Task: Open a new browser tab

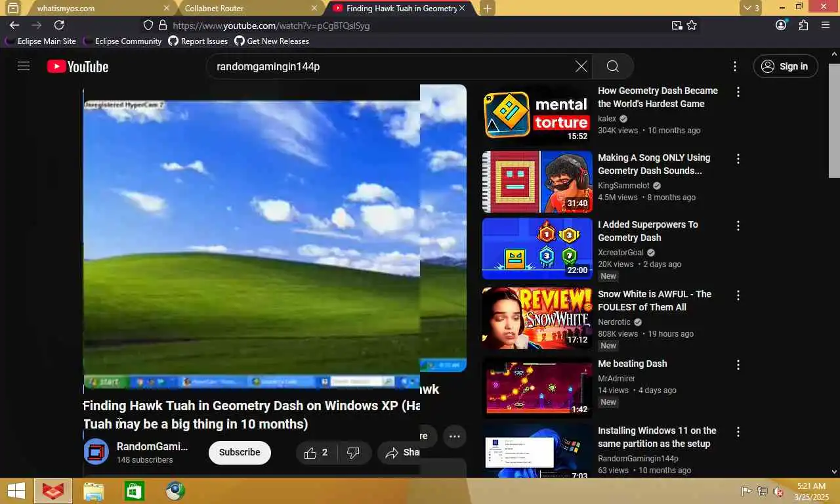Action: 487,9
